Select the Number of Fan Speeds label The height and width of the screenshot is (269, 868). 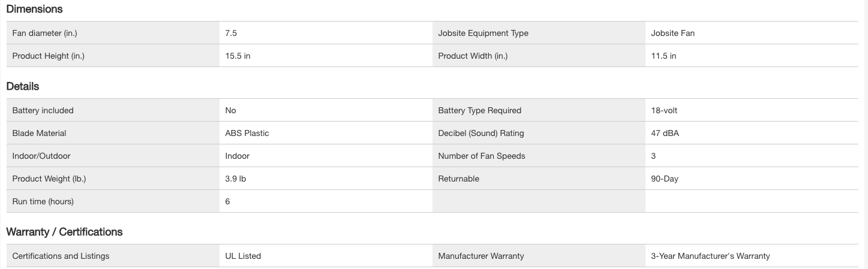click(x=481, y=156)
